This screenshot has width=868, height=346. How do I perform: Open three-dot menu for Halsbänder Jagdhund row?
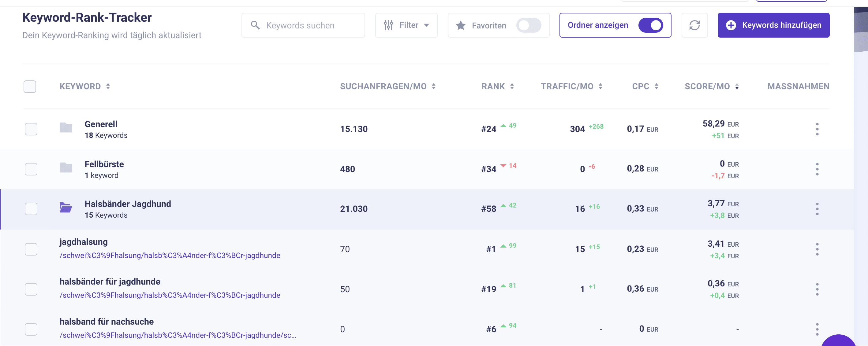[x=817, y=209]
